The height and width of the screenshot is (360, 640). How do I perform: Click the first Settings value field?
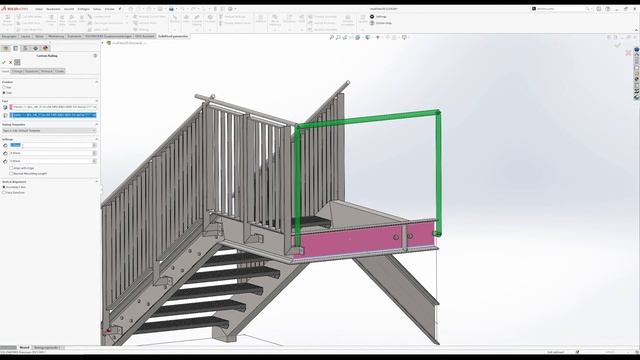point(51,145)
